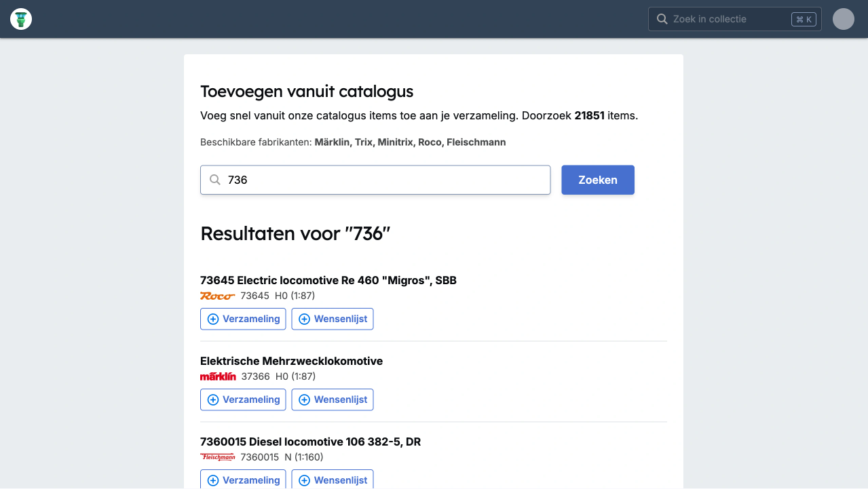Click the green train signal logo in header

click(x=20, y=18)
